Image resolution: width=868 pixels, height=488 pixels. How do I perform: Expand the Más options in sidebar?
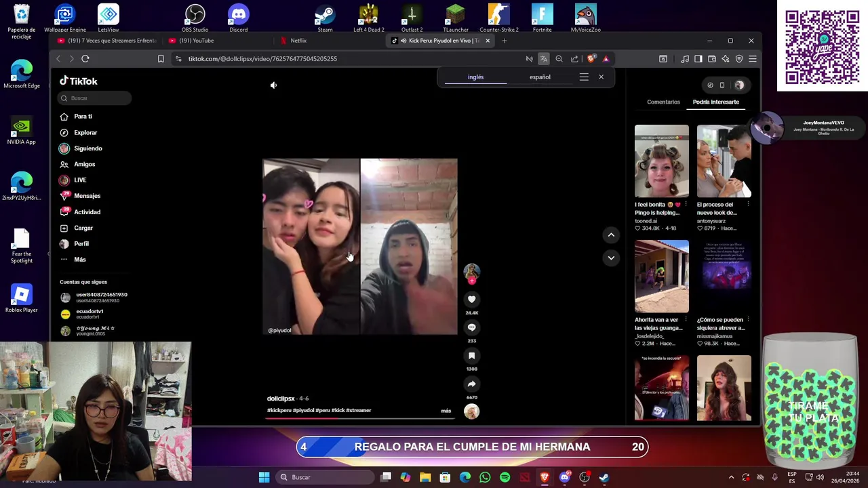(x=79, y=260)
